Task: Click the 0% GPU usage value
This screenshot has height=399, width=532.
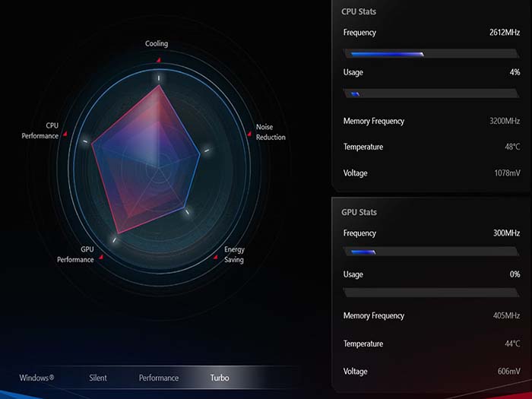Action: pyautogui.click(x=515, y=274)
